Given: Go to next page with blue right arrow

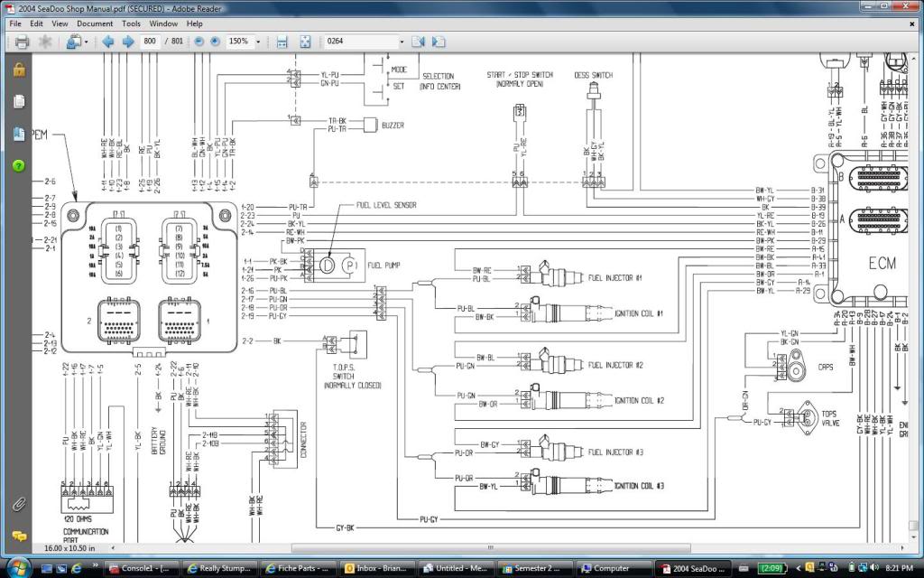Looking at the screenshot, I should (128, 42).
